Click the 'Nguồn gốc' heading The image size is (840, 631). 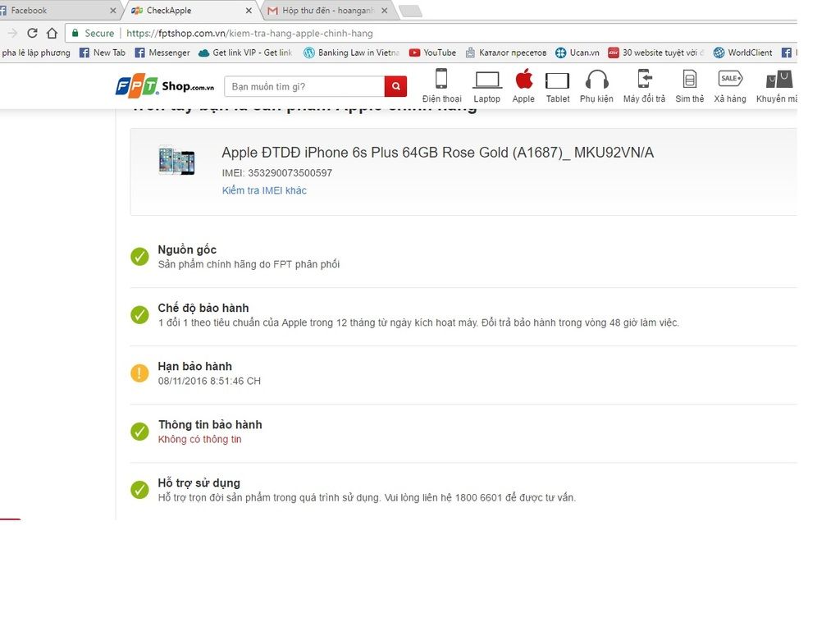click(187, 249)
